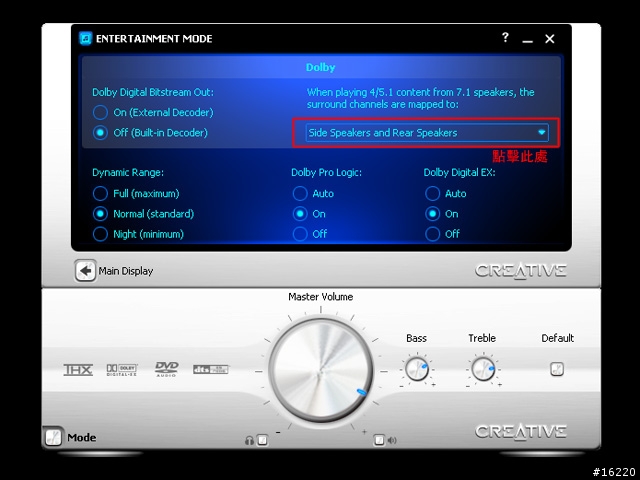Click the Treble knob
The height and width of the screenshot is (480, 640).
click(x=483, y=369)
